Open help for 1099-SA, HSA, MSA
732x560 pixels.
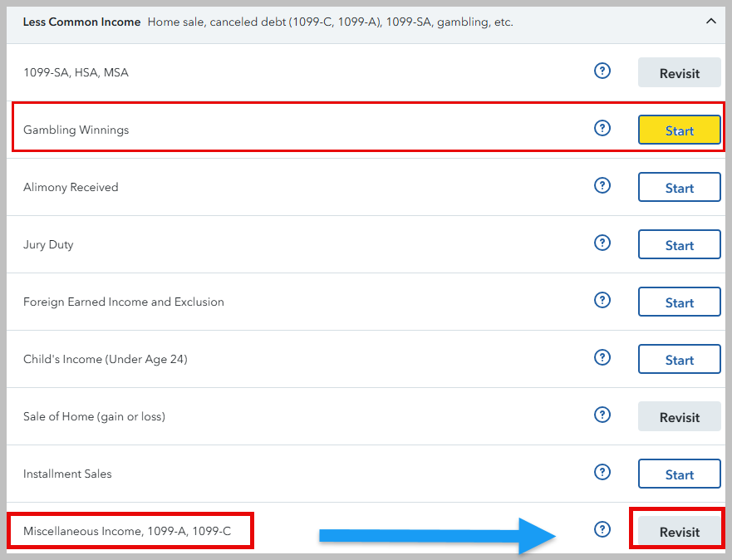pos(602,71)
